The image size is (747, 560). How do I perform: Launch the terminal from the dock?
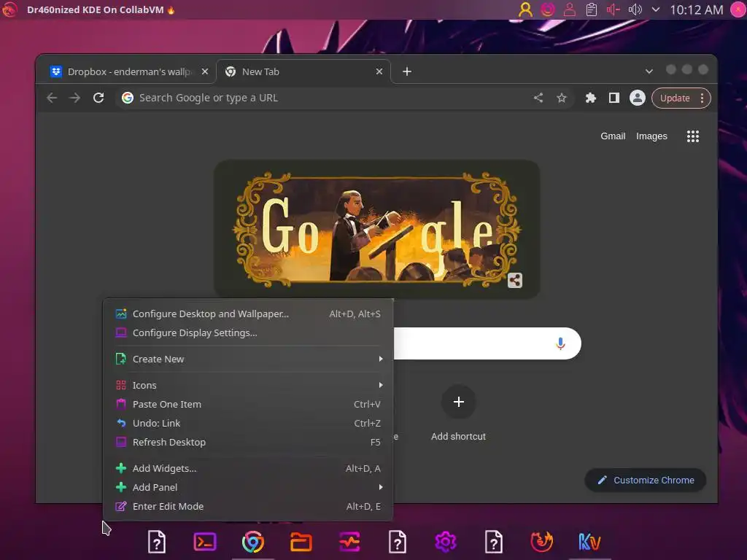(x=205, y=542)
